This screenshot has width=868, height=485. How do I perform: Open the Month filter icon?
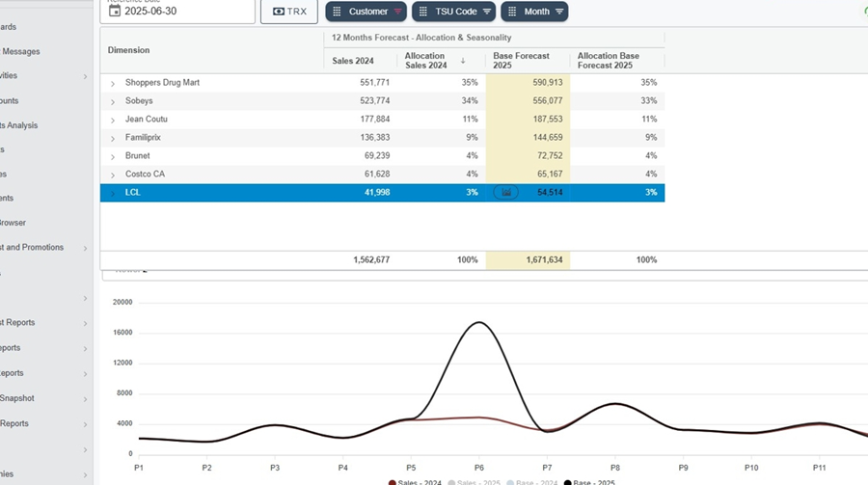(559, 12)
